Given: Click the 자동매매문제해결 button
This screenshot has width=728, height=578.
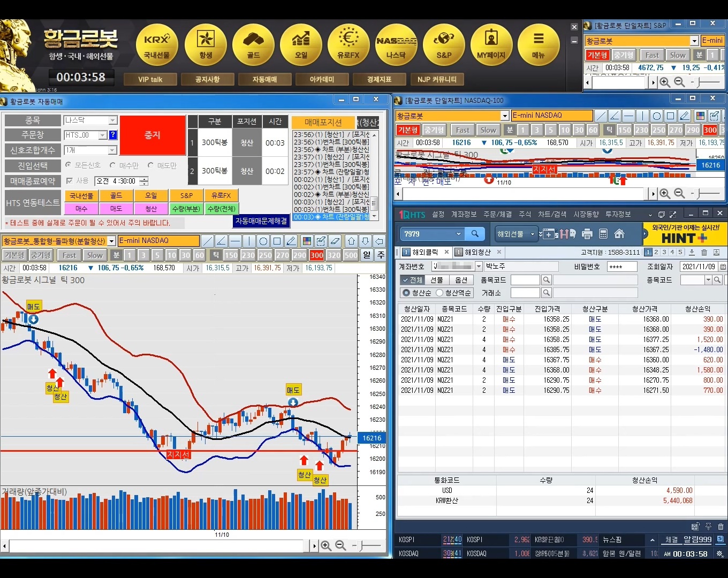Looking at the screenshot, I should coord(262,220).
